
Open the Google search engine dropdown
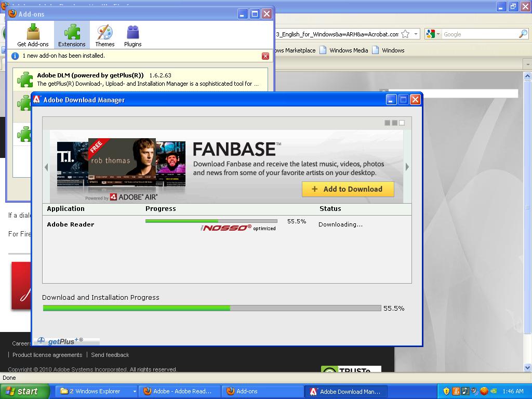(x=433, y=34)
